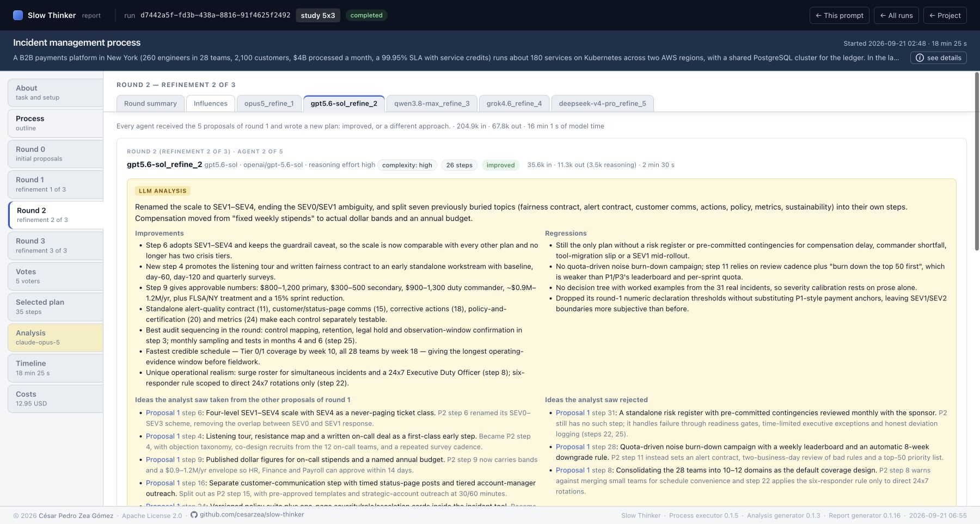Click the study 5x3 badge
Image resolution: width=980 pixels, height=524 pixels.
[318, 15]
